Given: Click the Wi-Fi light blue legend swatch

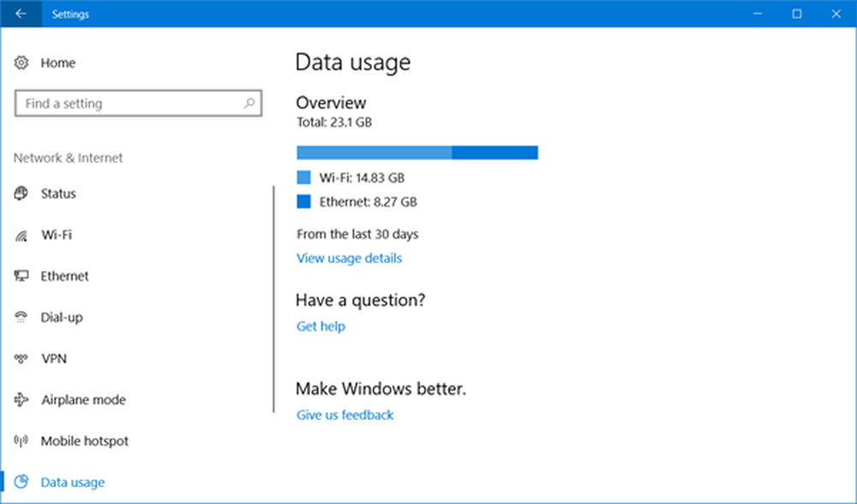Looking at the screenshot, I should pyautogui.click(x=303, y=178).
